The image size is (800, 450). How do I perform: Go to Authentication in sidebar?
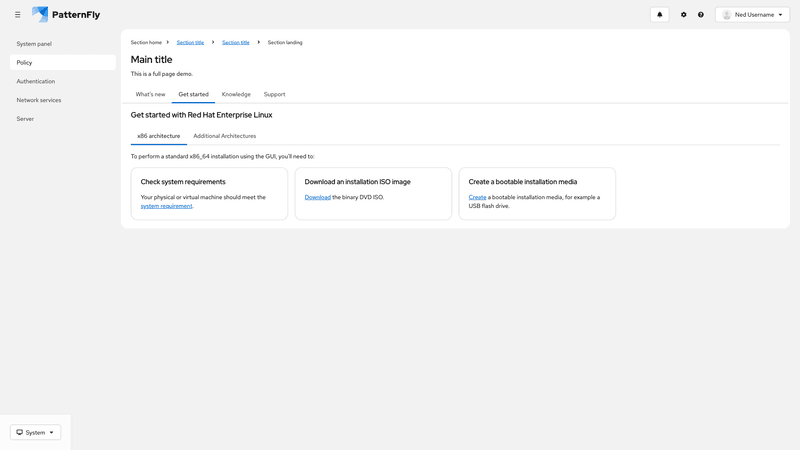pyautogui.click(x=36, y=81)
